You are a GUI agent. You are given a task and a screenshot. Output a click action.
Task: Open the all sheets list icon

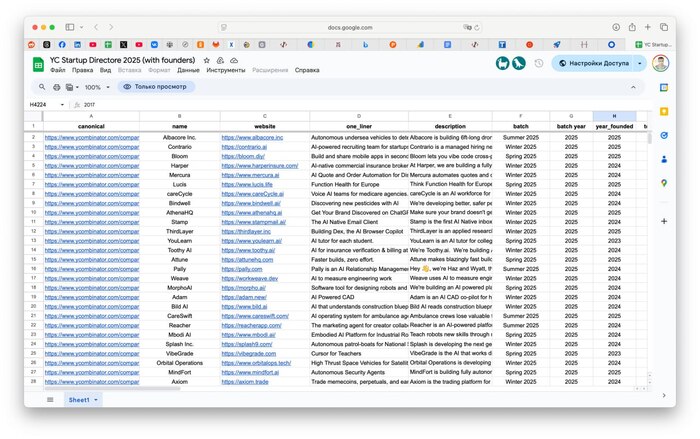[x=50, y=400]
